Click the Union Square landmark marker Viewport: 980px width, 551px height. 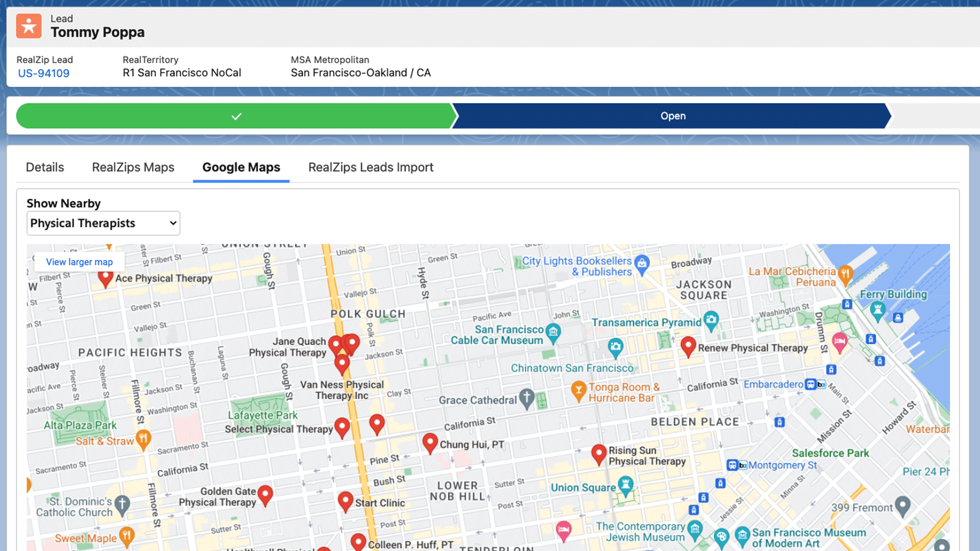(626, 486)
